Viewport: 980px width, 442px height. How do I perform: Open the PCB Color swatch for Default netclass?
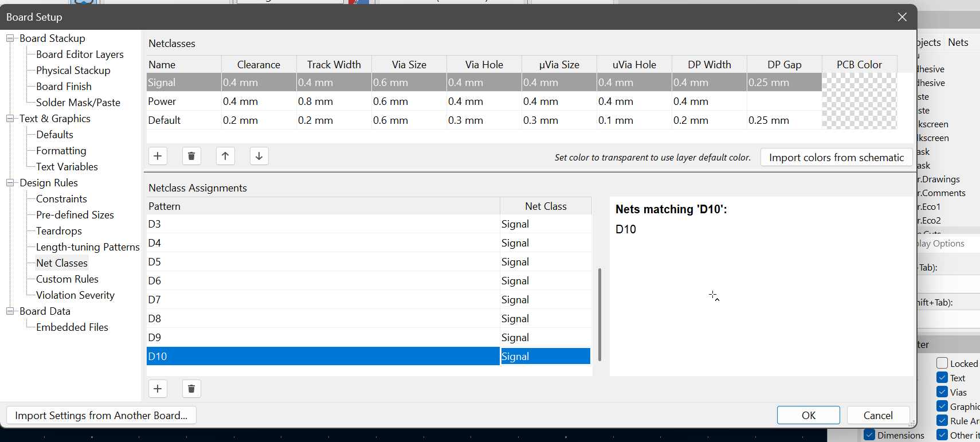click(x=859, y=120)
